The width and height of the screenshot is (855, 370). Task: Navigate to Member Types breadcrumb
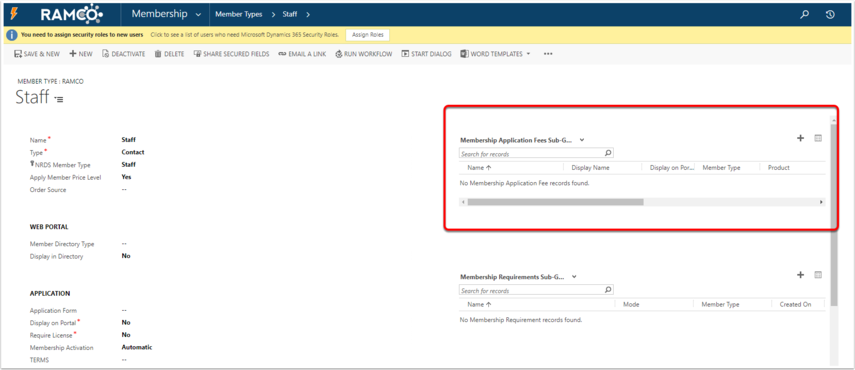[238, 15]
